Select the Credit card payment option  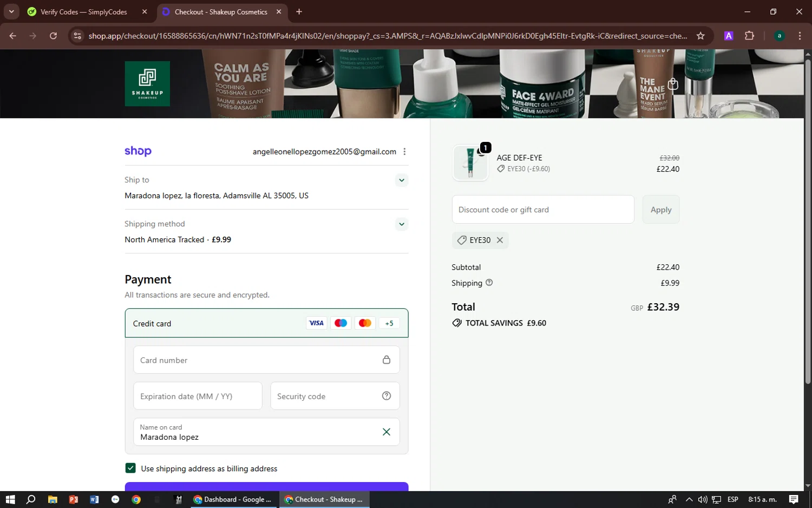coord(266,323)
